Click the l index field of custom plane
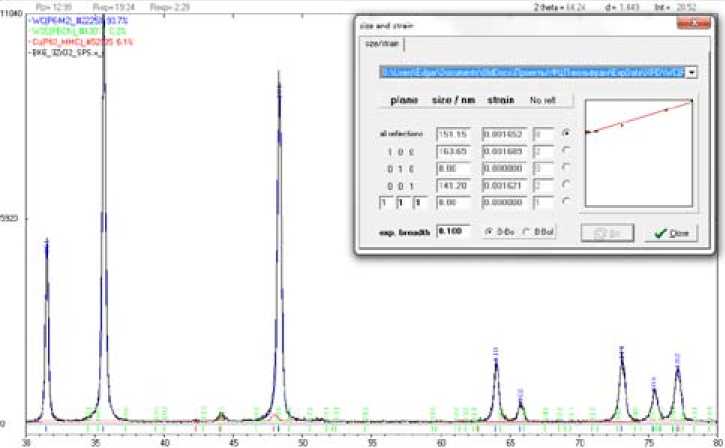 [420, 203]
